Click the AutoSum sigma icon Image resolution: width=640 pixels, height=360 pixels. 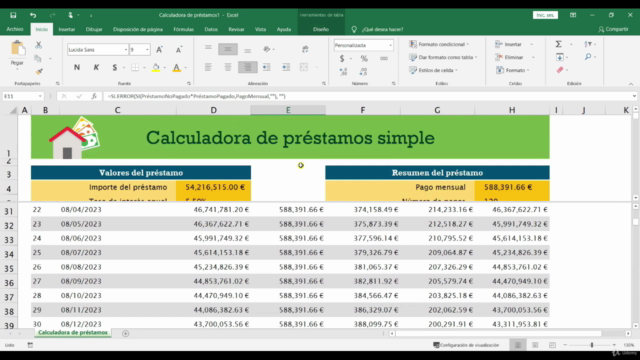(559, 44)
